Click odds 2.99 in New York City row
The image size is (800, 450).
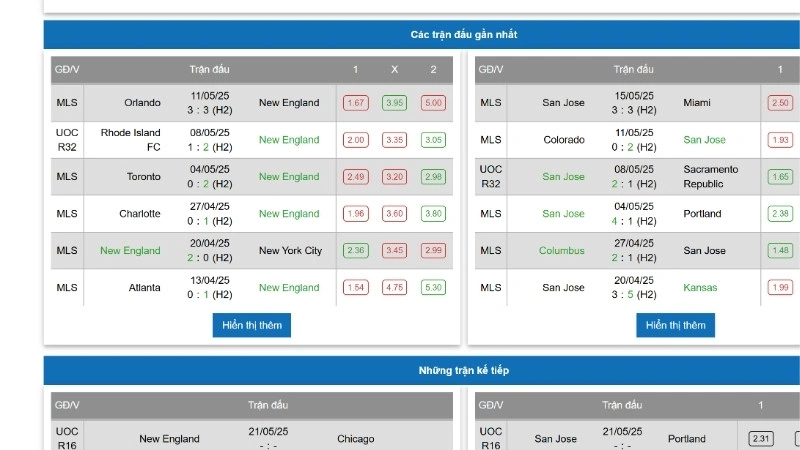pyautogui.click(x=433, y=250)
